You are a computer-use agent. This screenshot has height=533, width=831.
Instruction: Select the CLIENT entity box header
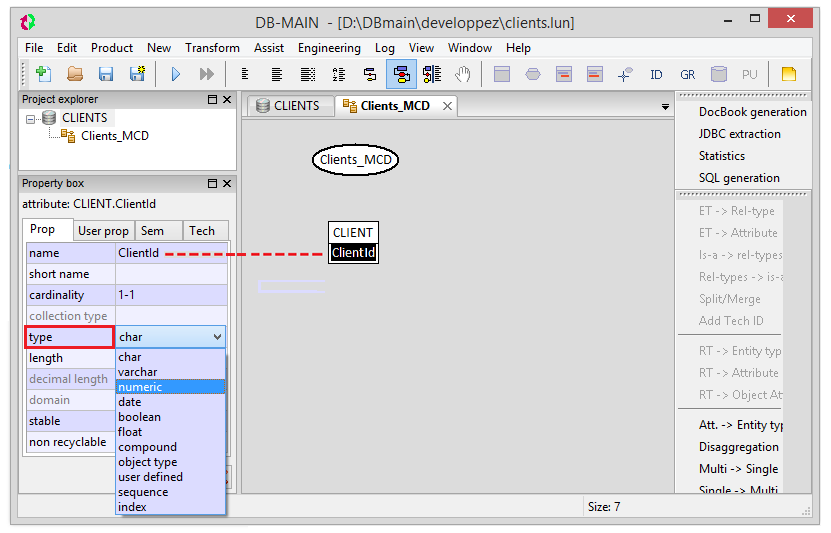353,233
